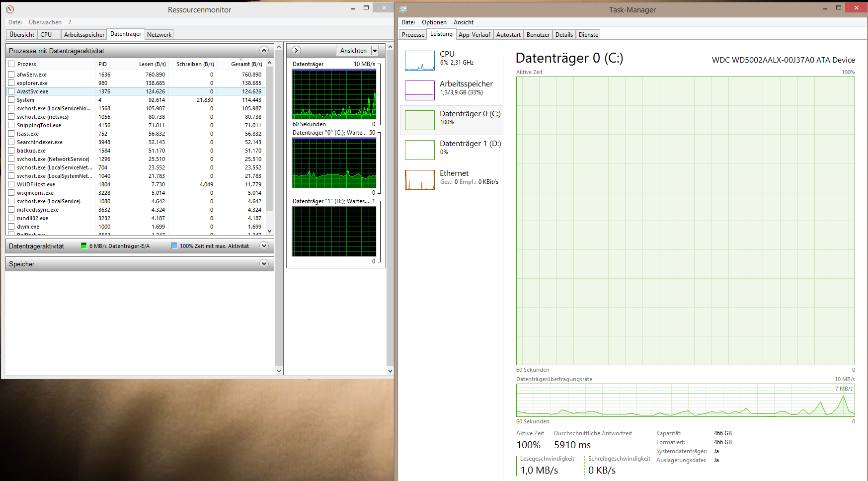Screen dimensions: 868x481
Task: Select the Ethernet performance thumbnail
Action: click(420, 180)
